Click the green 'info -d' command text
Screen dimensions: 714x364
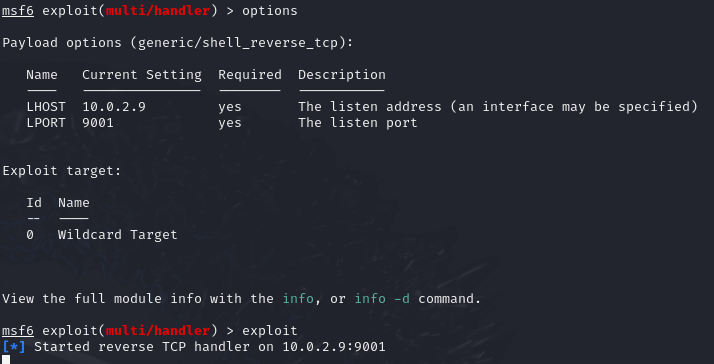pyautogui.click(x=382, y=299)
